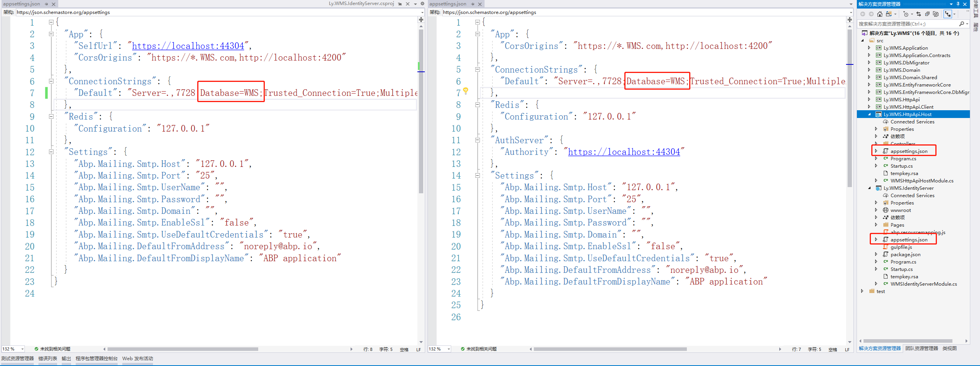Click 输出 in the bottom status bar
980x366 pixels.
click(x=66, y=359)
